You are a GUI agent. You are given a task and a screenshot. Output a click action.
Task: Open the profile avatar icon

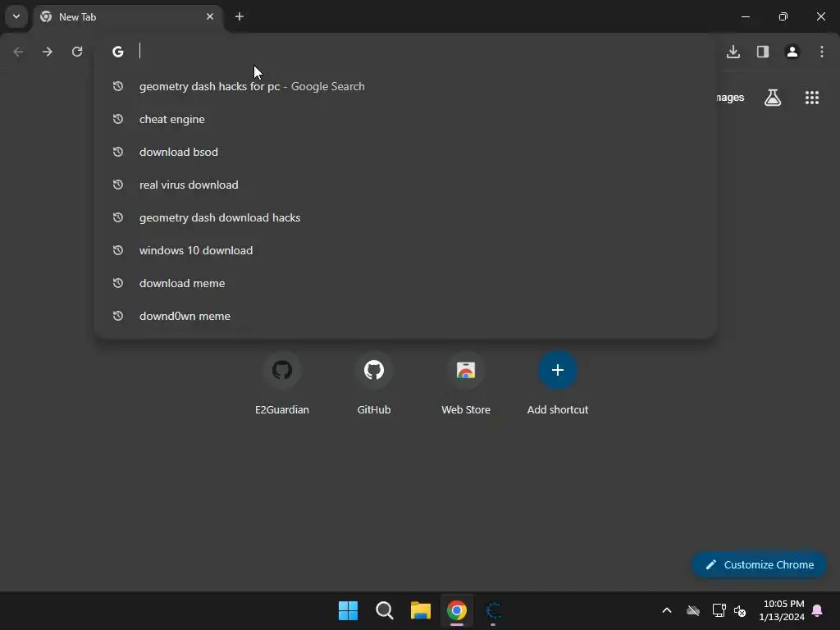point(792,52)
